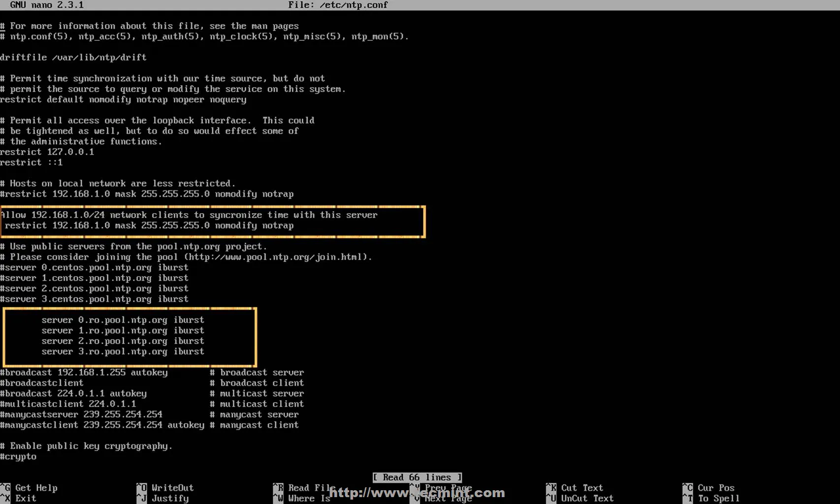Click the Read 66 lines status message
Screen dimensions: 840x504
(417, 476)
